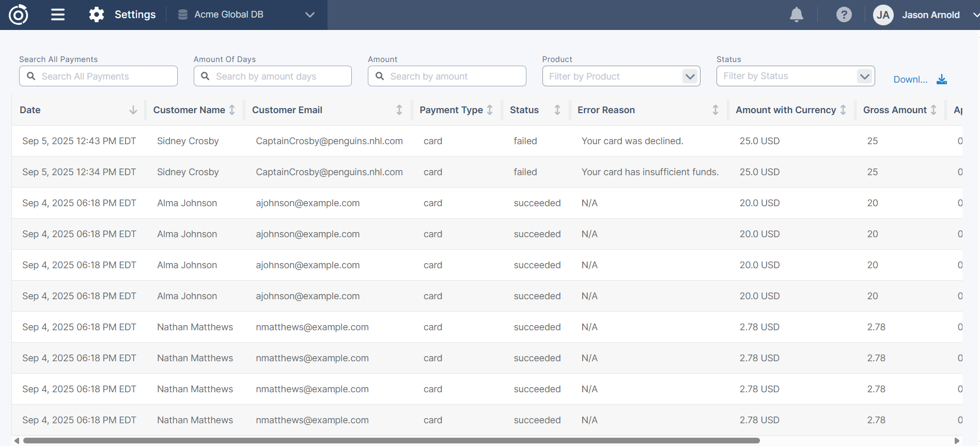Sort by Gross Amount column
The width and height of the screenshot is (980, 446).
(x=934, y=110)
